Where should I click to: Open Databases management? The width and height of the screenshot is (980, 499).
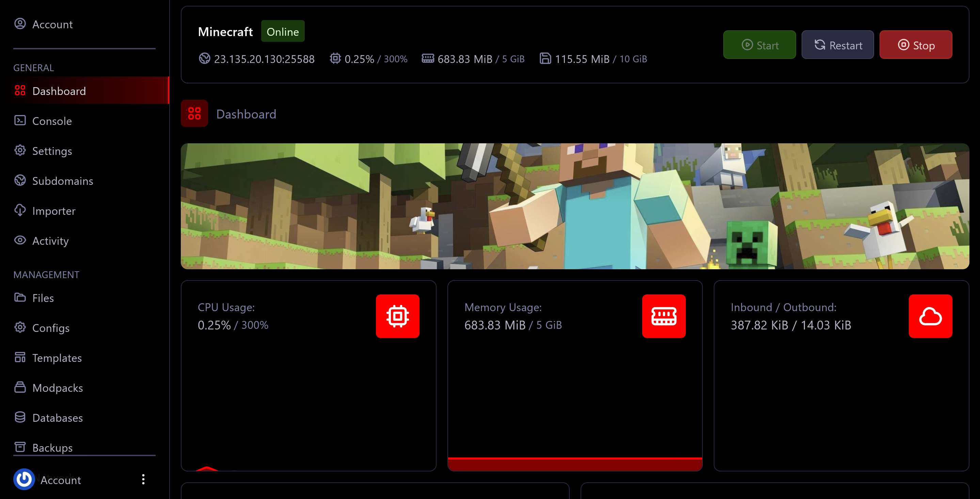tap(58, 418)
